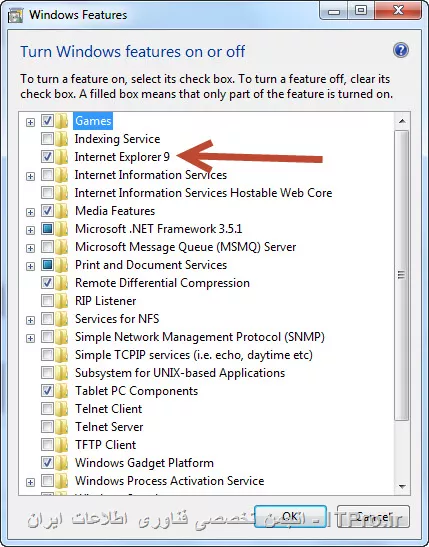Open the blue help question mark icon
Viewport: 429px width, 547px height.
click(401, 50)
